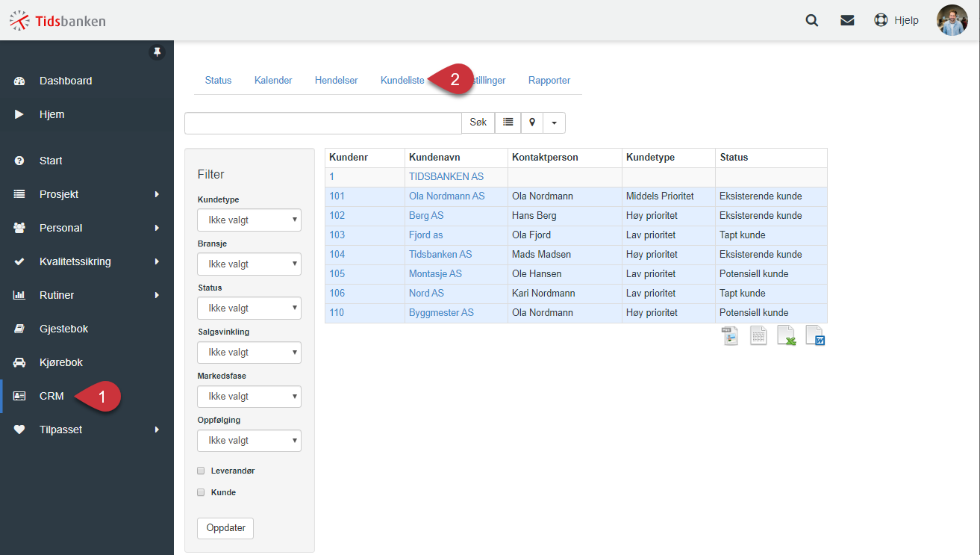Screen dimensions: 980x555
Task: Tick the Leverandør checkbox
Action: [x=201, y=471]
